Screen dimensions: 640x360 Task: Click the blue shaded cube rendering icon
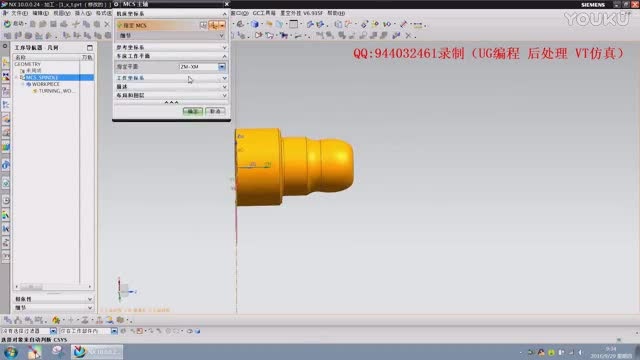click(255, 24)
